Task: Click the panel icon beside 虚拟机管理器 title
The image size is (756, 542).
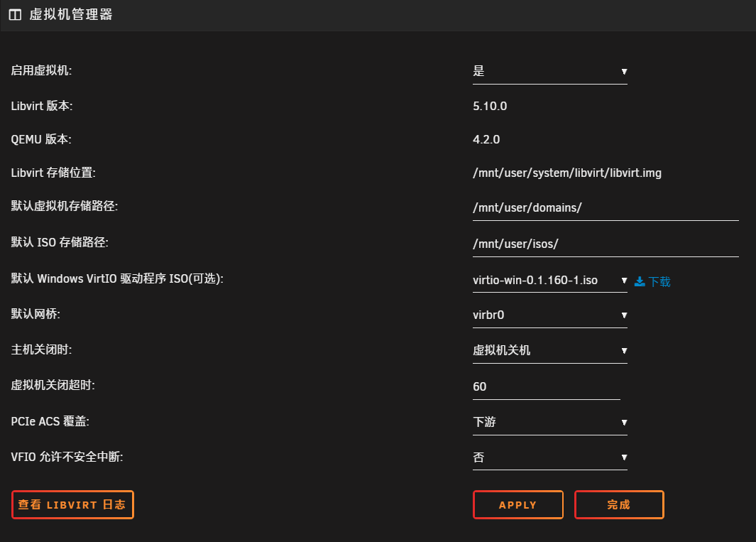Action: [15, 15]
